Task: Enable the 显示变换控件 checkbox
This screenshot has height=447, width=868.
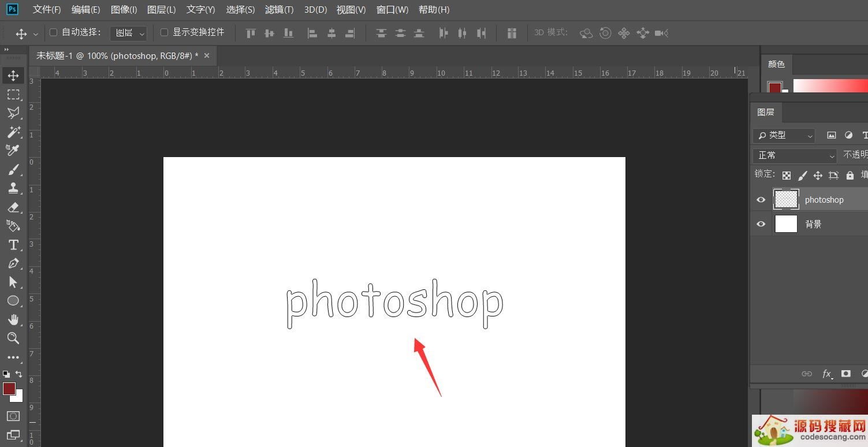Action: (164, 32)
